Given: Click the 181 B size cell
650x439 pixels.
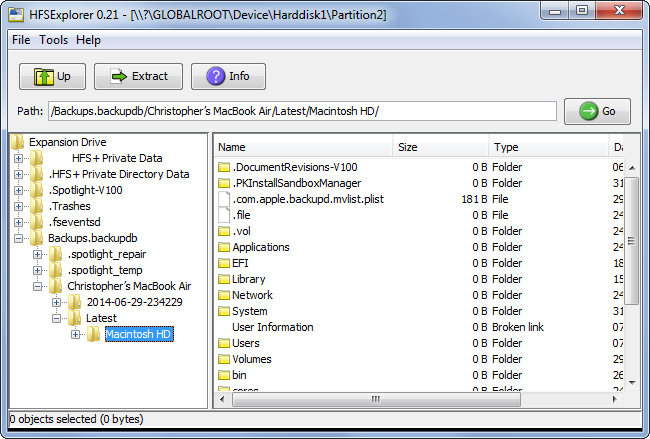Looking at the screenshot, I should click(474, 199).
